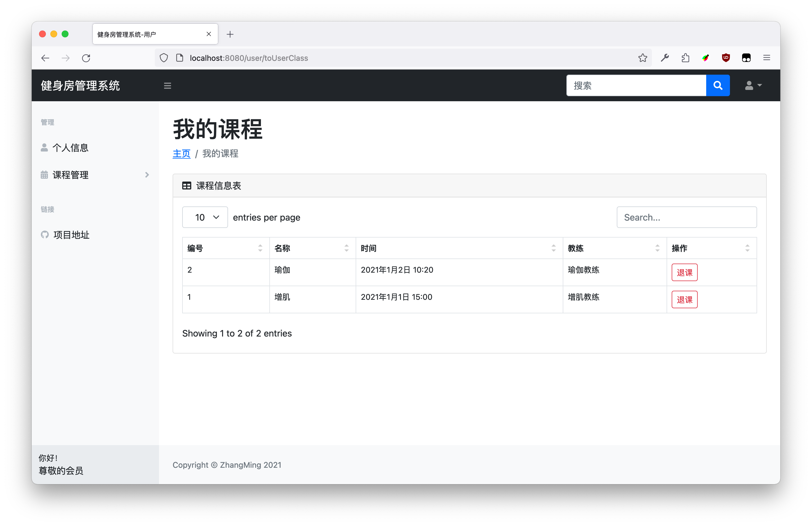Viewport: 812px width, 526px height.
Task: Click 主页 breadcrumb link
Action: click(181, 154)
